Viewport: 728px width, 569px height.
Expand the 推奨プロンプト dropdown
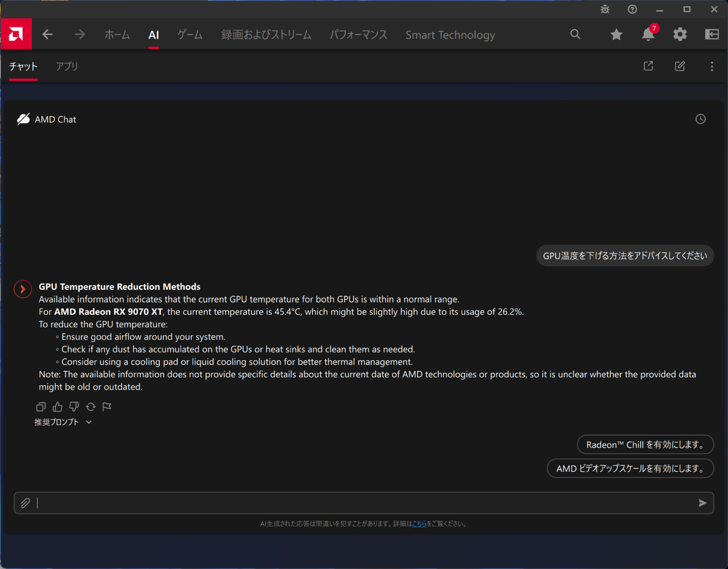click(x=63, y=422)
